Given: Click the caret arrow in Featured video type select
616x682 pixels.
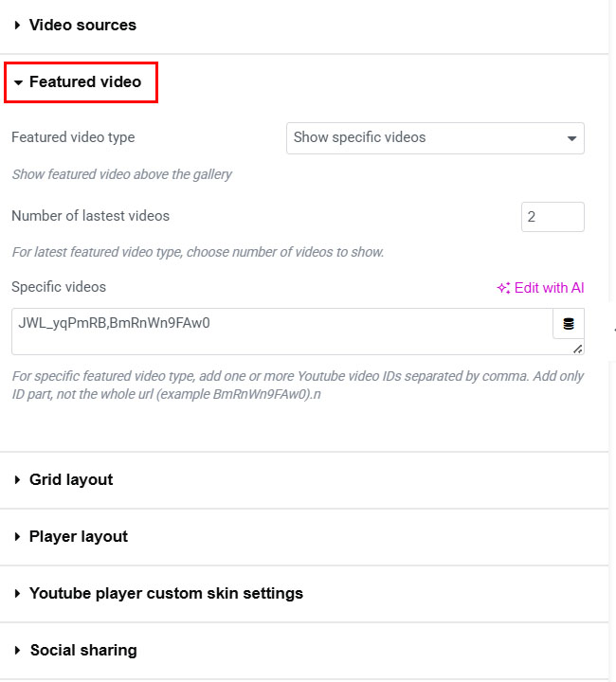Looking at the screenshot, I should (571, 138).
